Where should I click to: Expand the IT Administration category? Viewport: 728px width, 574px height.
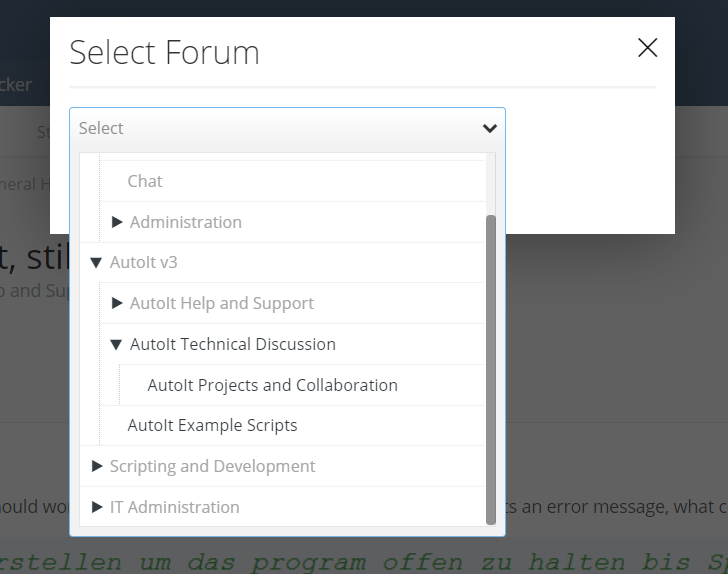[x=97, y=507]
